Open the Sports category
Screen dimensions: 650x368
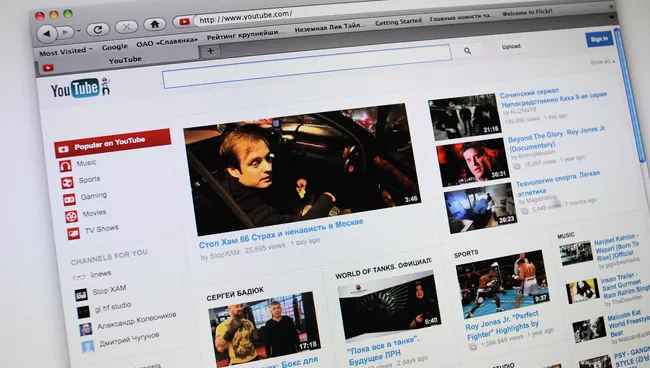pos(89,179)
